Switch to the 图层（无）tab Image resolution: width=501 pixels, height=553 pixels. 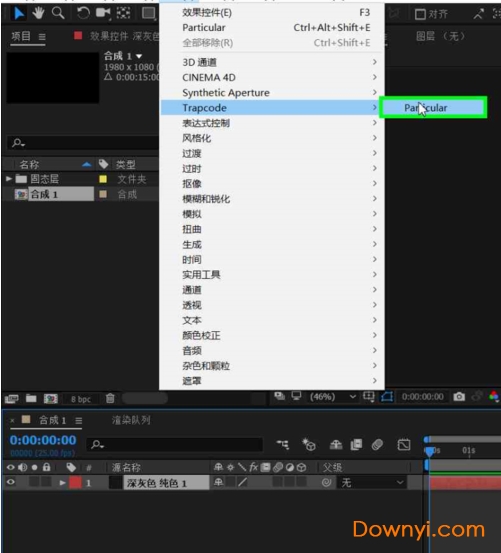(x=441, y=36)
